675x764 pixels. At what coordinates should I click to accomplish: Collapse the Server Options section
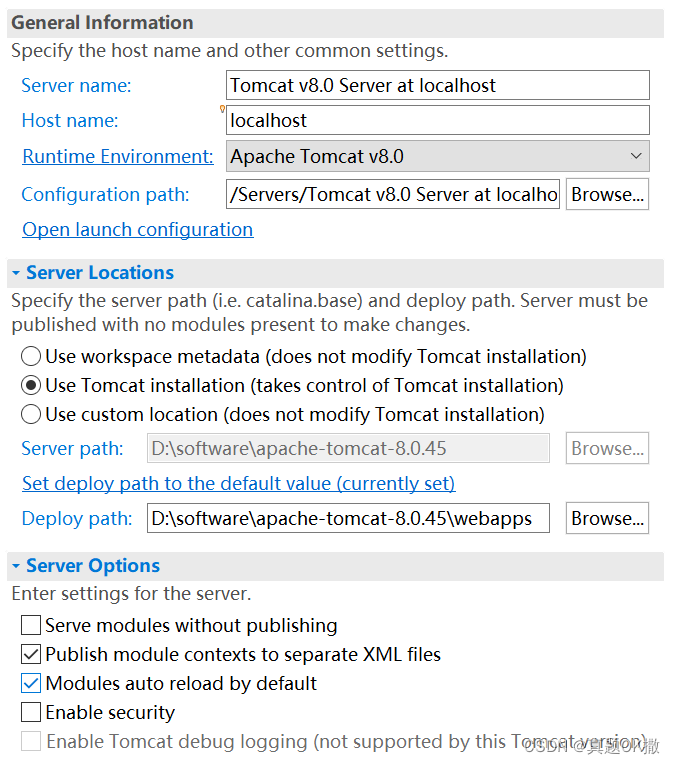click(x=16, y=566)
